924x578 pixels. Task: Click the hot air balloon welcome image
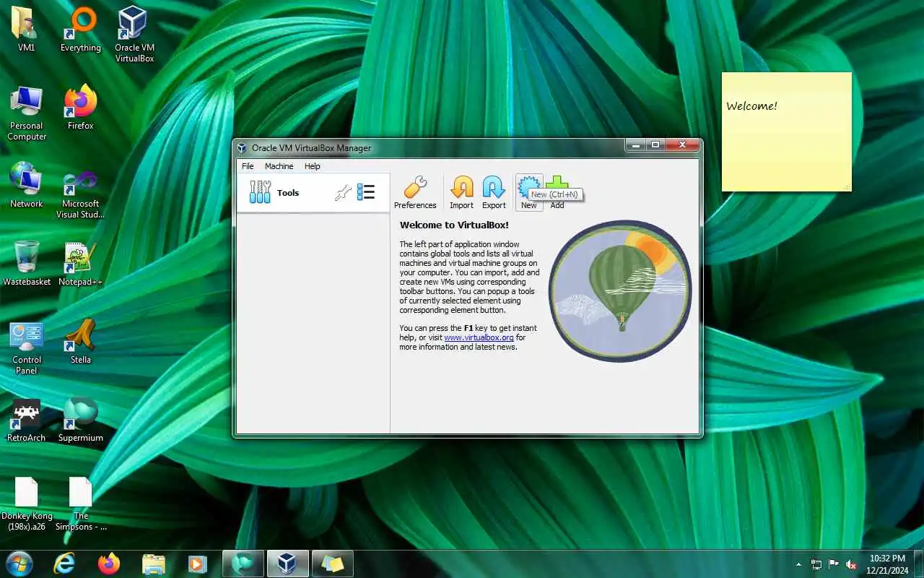(x=620, y=291)
